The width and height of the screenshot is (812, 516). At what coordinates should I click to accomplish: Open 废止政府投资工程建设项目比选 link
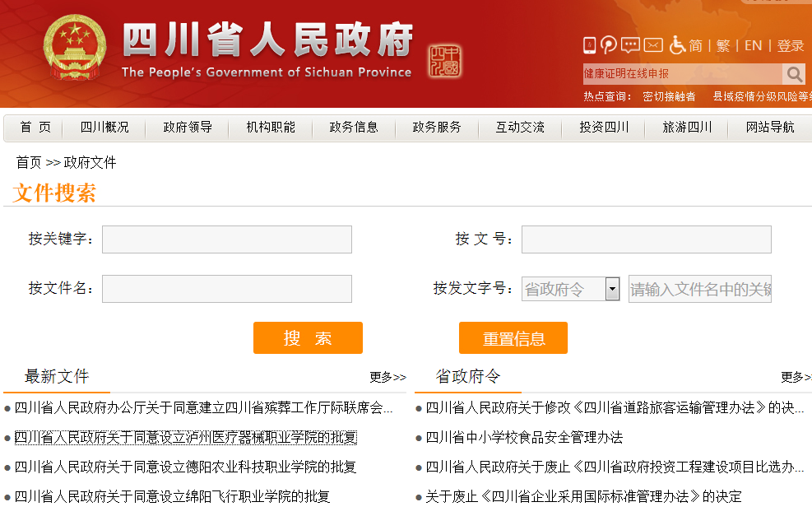pos(615,467)
